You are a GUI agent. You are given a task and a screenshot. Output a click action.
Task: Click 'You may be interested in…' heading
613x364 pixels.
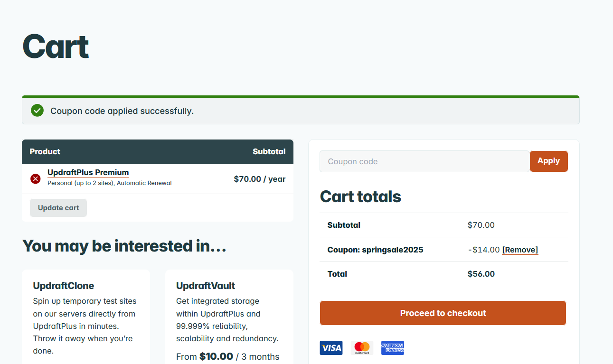pyautogui.click(x=124, y=246)
